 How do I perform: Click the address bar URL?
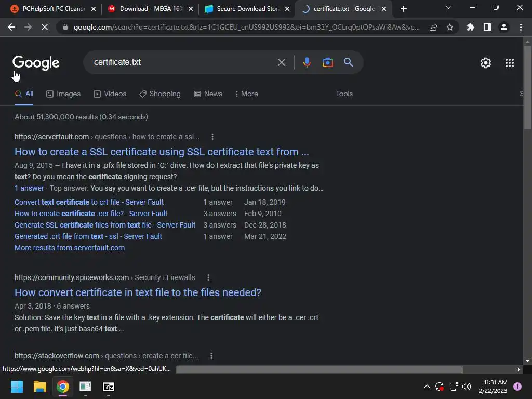[x=246, y=27]
